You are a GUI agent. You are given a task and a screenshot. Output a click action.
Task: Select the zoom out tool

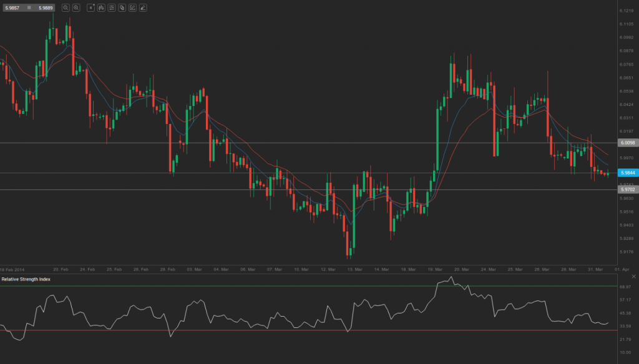[66, 8]
